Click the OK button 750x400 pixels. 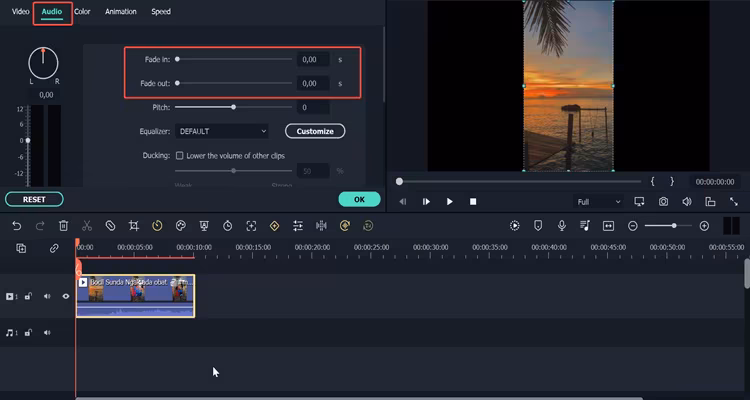pyautogui.click(x=360, y=200)
